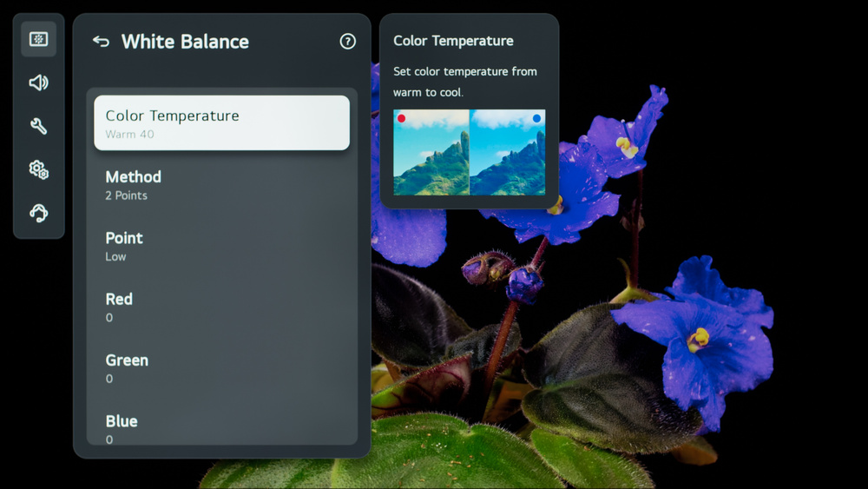
Task: Open the Picture settings sidebar icon
Action: click(38, 39)
